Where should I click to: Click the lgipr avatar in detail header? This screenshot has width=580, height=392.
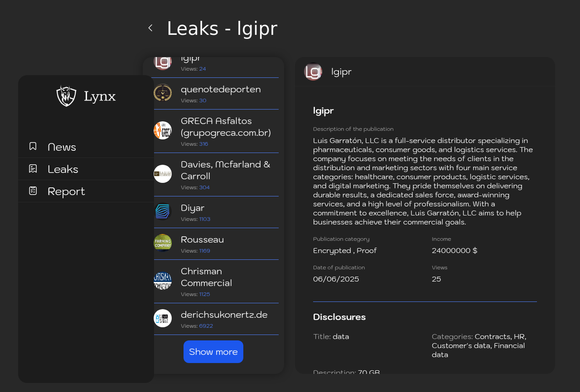[x=313, y=72]
